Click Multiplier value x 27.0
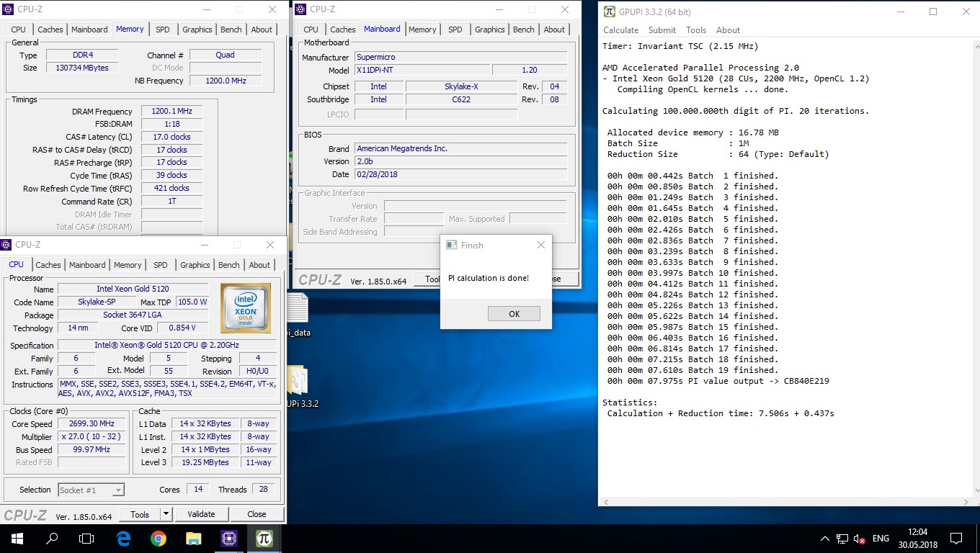Image resolution: width=980 pixels, height=553 pixels. tap(91, 436)
